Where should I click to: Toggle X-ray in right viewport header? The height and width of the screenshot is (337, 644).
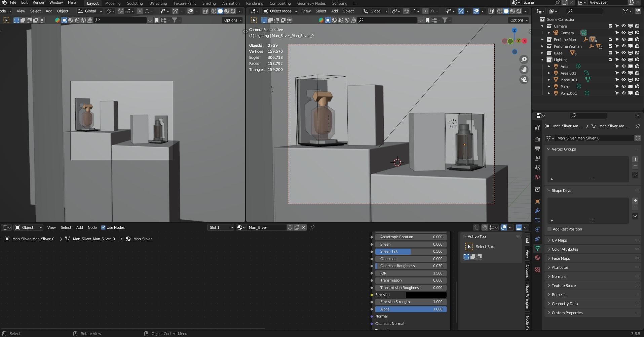click(x=491, y=11)
